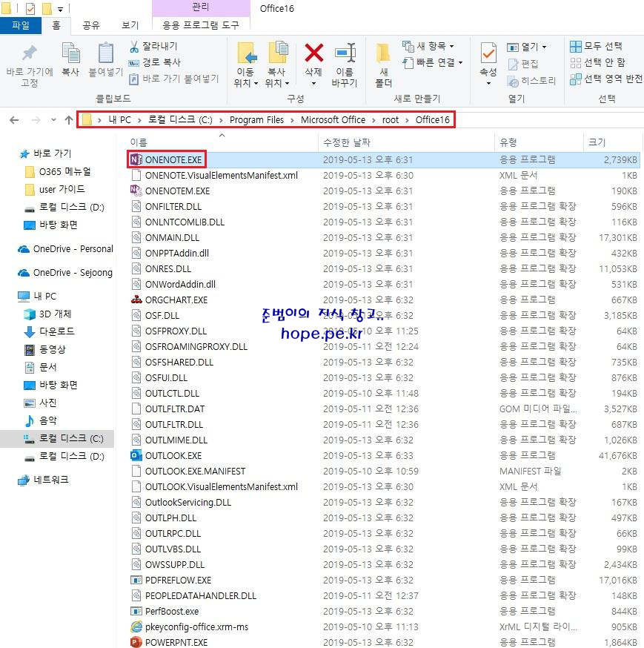644x648 pixels.
Task: Select pkeyconfig-office.xrm-ms file icon
Action: click(136, 627)
